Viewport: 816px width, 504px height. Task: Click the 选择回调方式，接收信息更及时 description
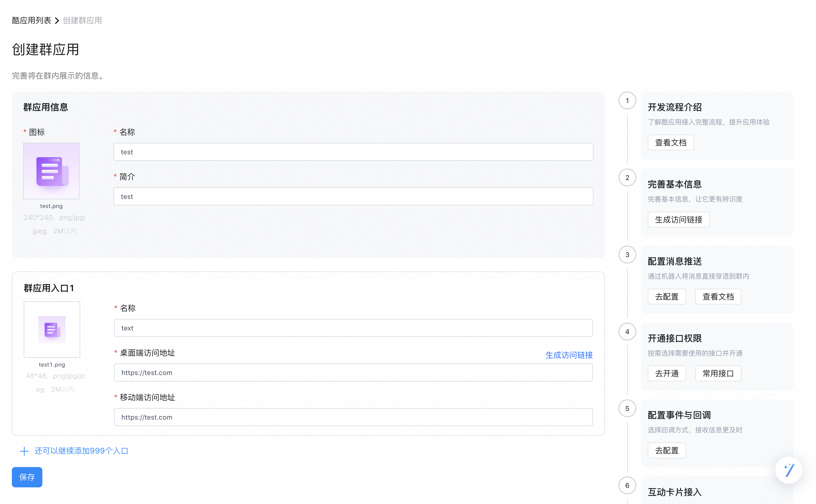click(x=695, y=430)
